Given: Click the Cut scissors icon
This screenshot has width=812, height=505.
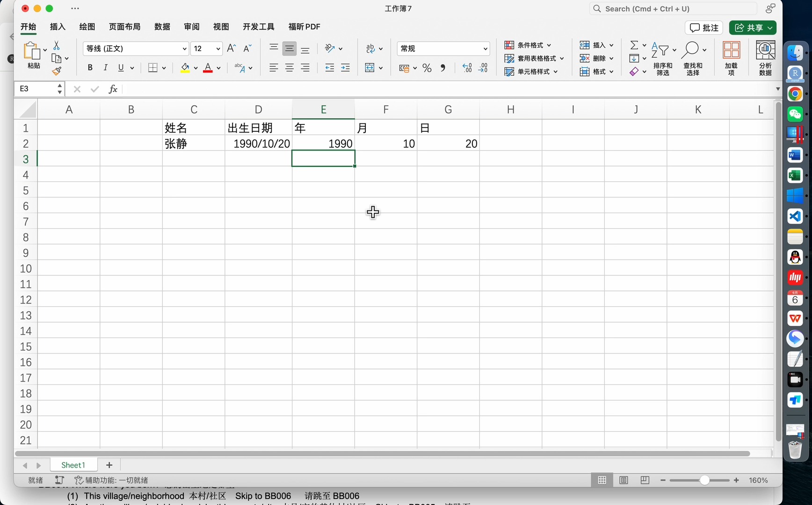Looking at the screenshot, I should coord(57,45).
